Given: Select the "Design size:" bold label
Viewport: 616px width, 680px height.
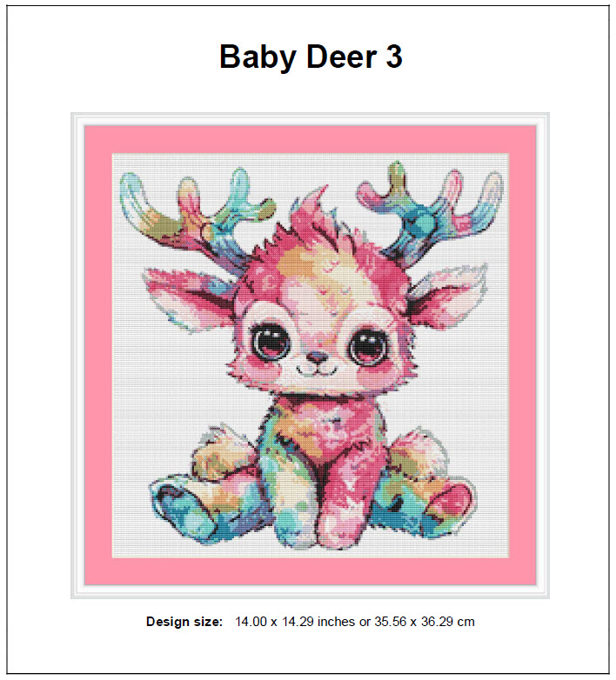Looking at the screenshot, I should (x=184, y=622).
